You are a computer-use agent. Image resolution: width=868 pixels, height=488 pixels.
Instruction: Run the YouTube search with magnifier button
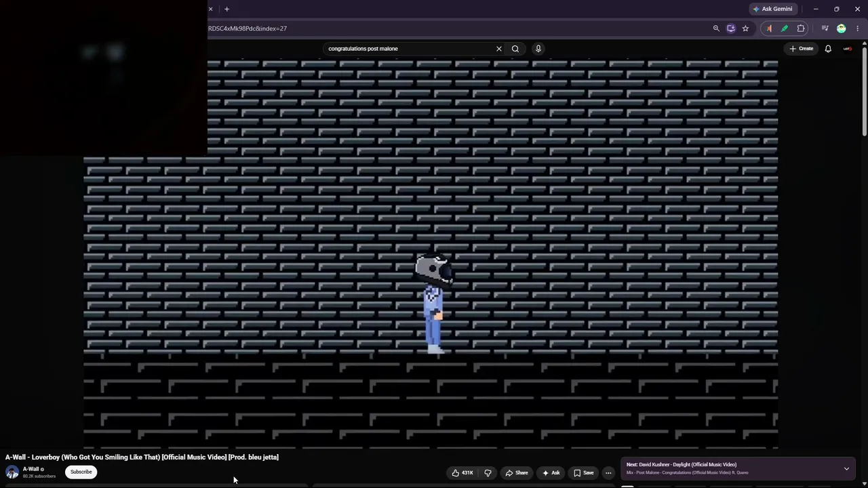pyautogui.click(x=515, y=49)
